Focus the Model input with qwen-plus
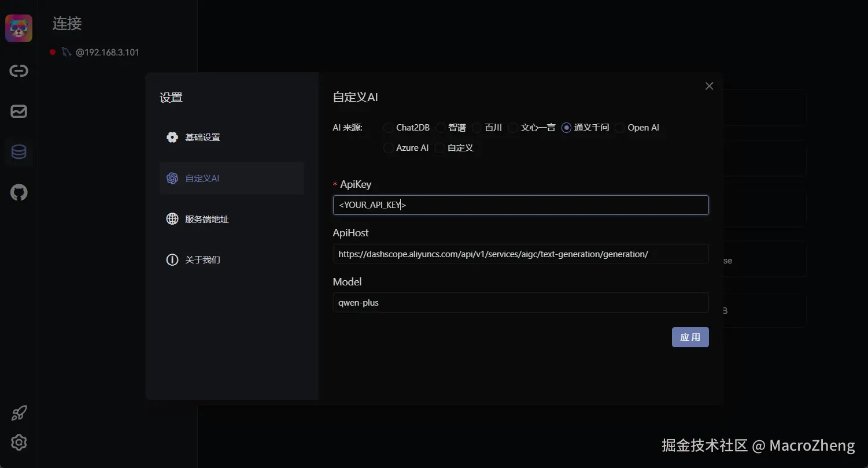This screenshot has width=868, height=468. click(520, 302)
